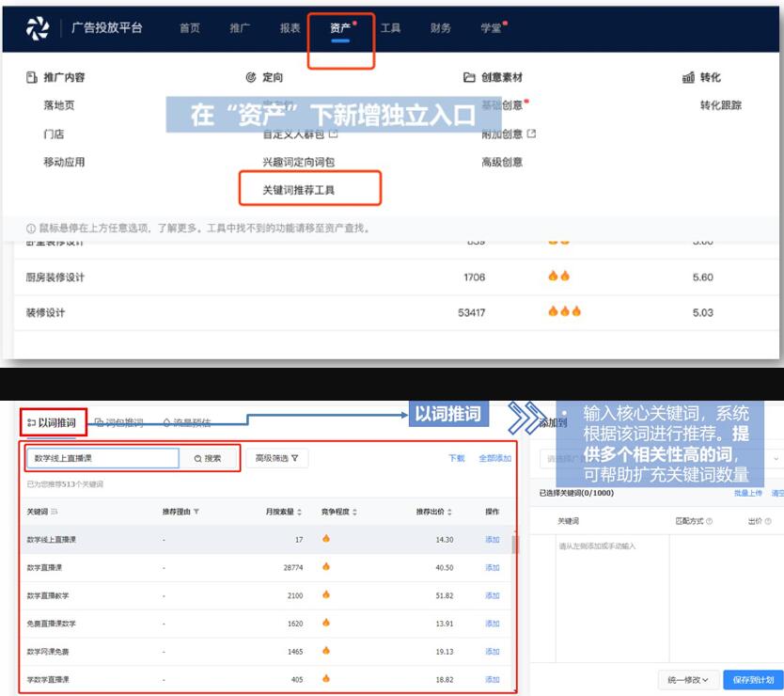
Task: Click the info icon beside 鼠标悬停 hint
Action: click(31, 229)
